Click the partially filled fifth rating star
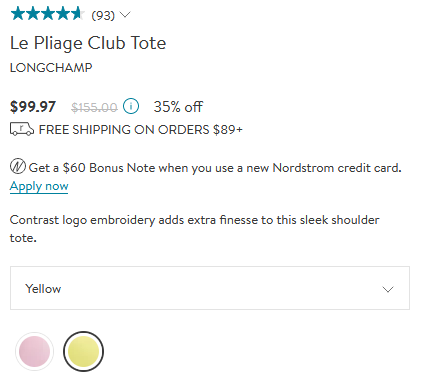Image resolution: width=428 pixels, height=380 pixels. pyautogui.click(x=78, y=14)
